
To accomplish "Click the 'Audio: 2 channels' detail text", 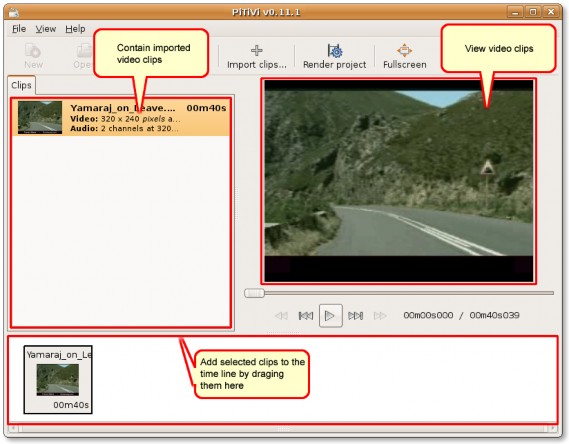I will coord(124,128).
